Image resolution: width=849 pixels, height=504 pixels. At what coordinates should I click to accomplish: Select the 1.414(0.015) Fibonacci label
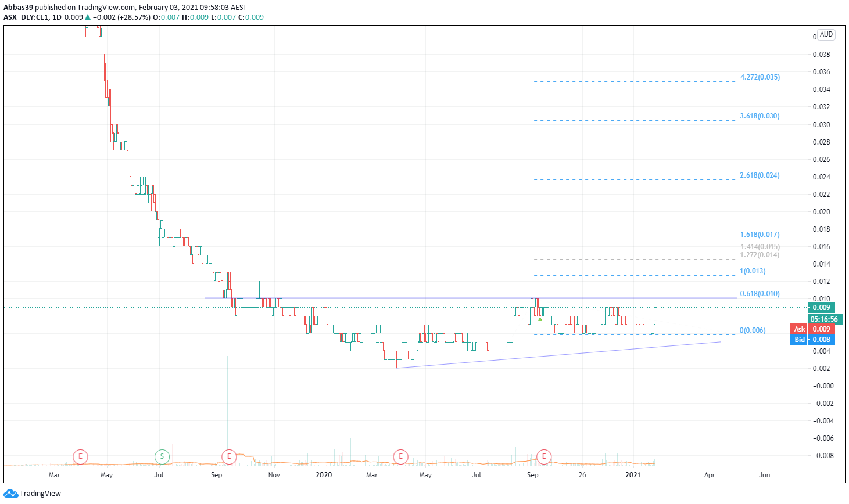pos(760,247)
